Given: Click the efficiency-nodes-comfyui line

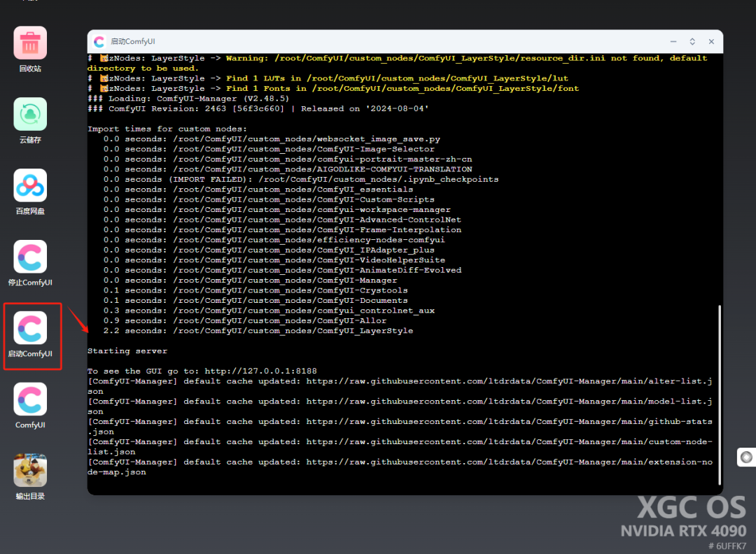Looking at the screenshot, I should tap(274, 240).
